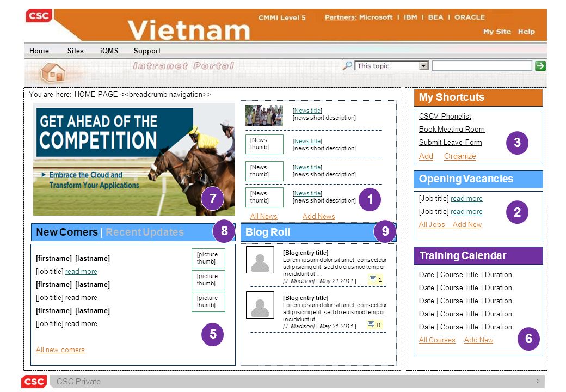Click the My Shortcuts section header
Screen dimensions: 566x392
pos(478,97)
